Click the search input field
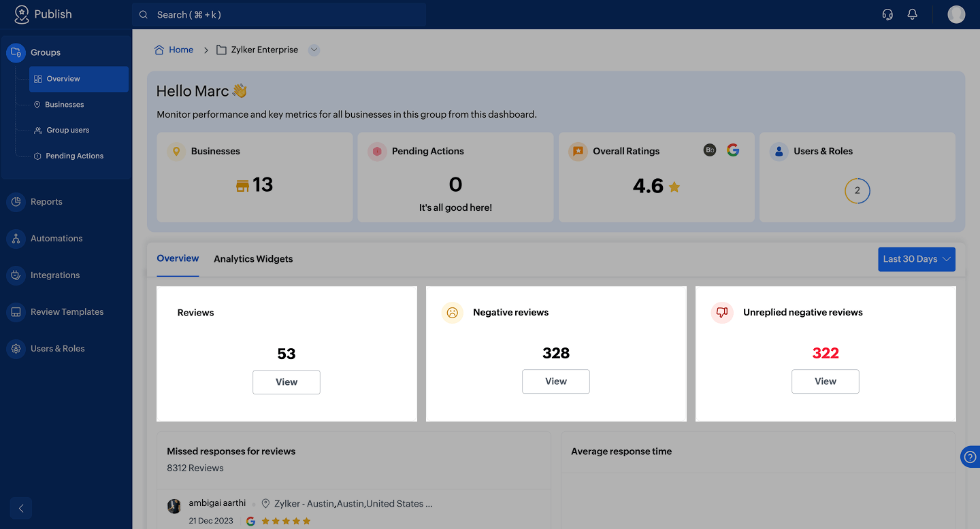This screenshot has height=529, width=980. coord(279,14)
